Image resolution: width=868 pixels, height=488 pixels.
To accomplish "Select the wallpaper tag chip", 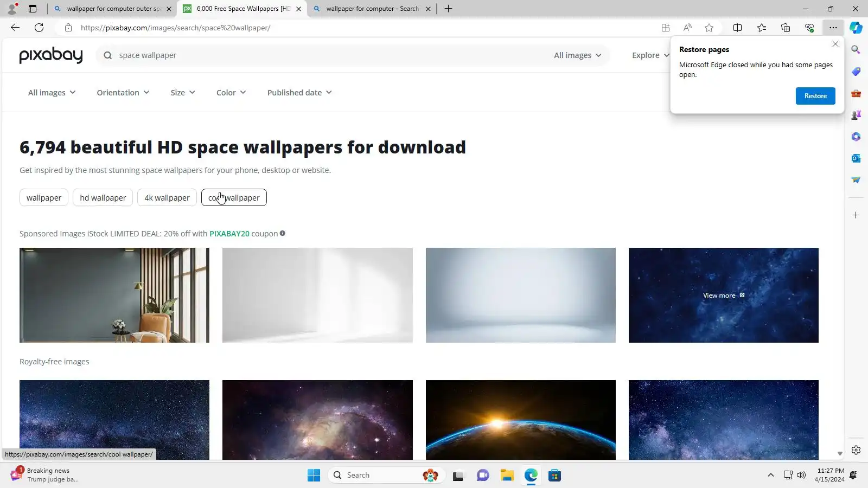I will [x=44, y=198].
